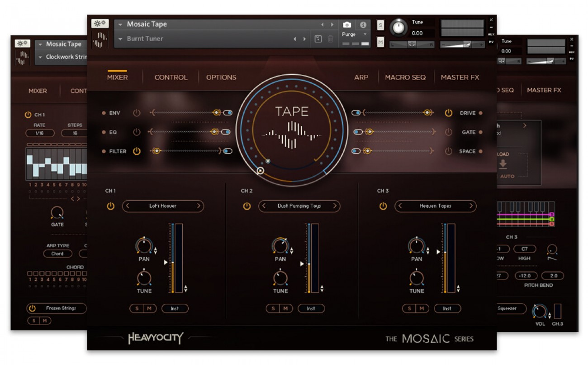Toggle the FILTER effect power button
Screen dimensions: 588x365
point(137,151)
